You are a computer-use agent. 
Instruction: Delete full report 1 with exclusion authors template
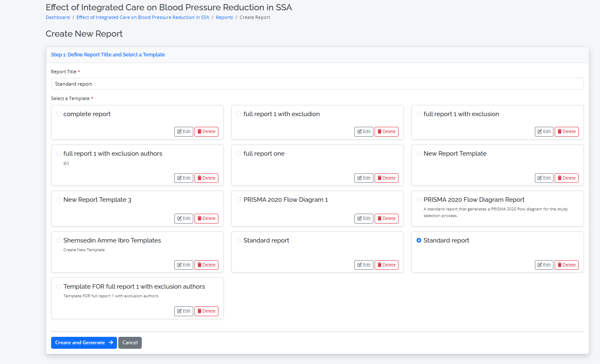(x=206, y=178)
